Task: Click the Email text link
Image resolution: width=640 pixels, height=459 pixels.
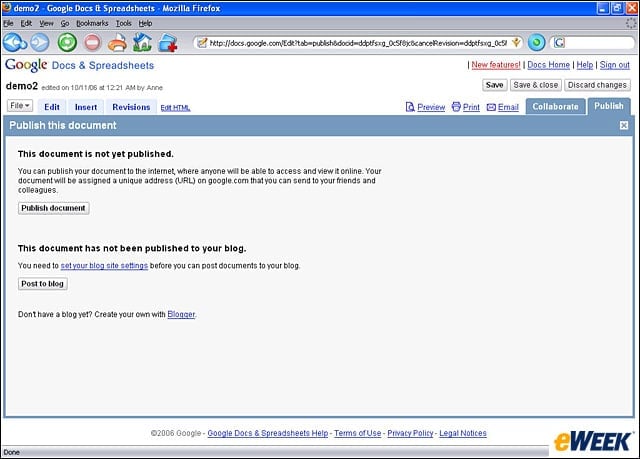Action: click(x=508, y=107)
